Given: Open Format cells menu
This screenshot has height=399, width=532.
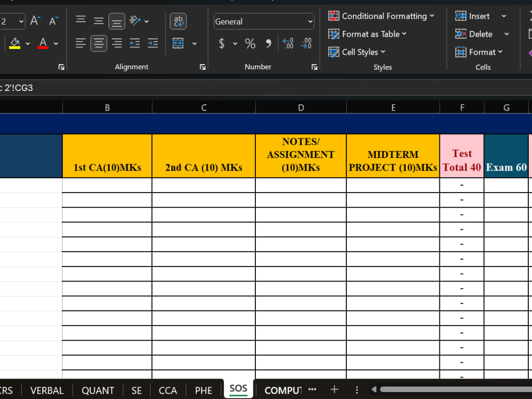Looking at the screenshot, I should [x=479, y=52].
